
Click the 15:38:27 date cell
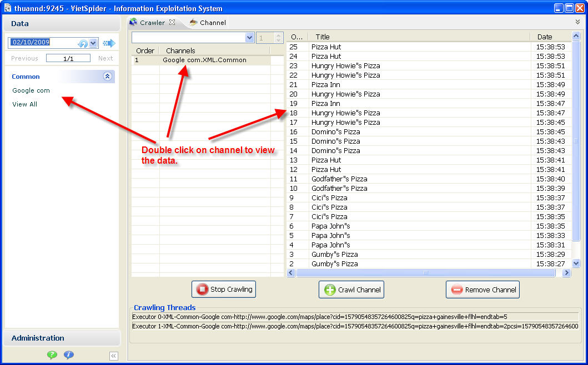tap(550, 264)
